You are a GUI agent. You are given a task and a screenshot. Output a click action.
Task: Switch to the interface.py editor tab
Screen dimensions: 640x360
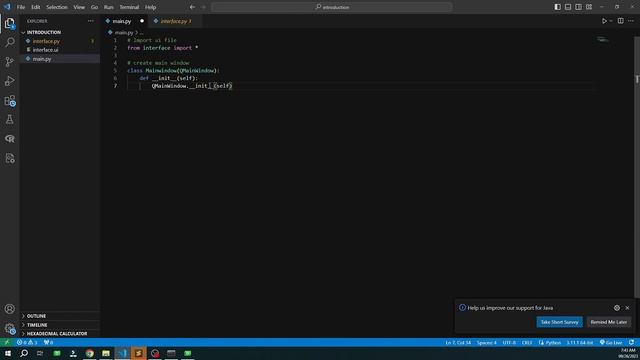point(176,21)
